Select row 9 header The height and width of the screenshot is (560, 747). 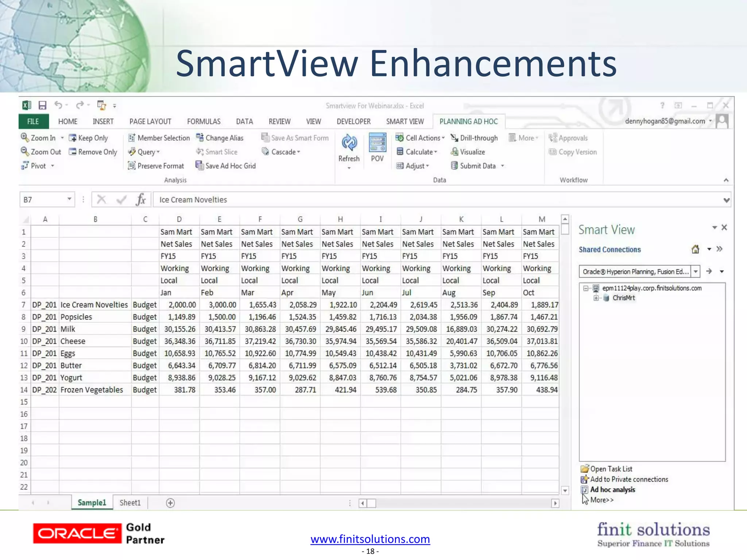(x=24, y=329)
